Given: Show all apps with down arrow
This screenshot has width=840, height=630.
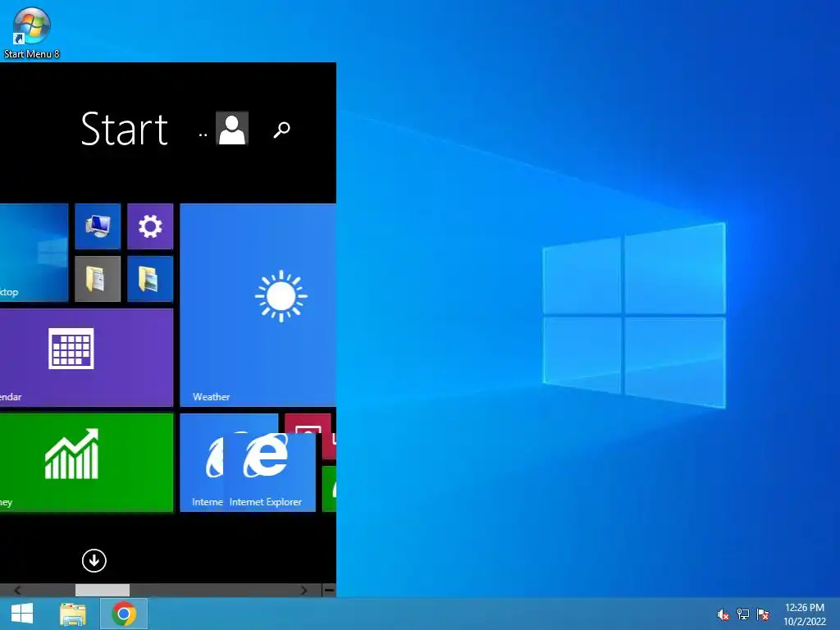Looking at the screenshot, I should click(x=94, y=561).
